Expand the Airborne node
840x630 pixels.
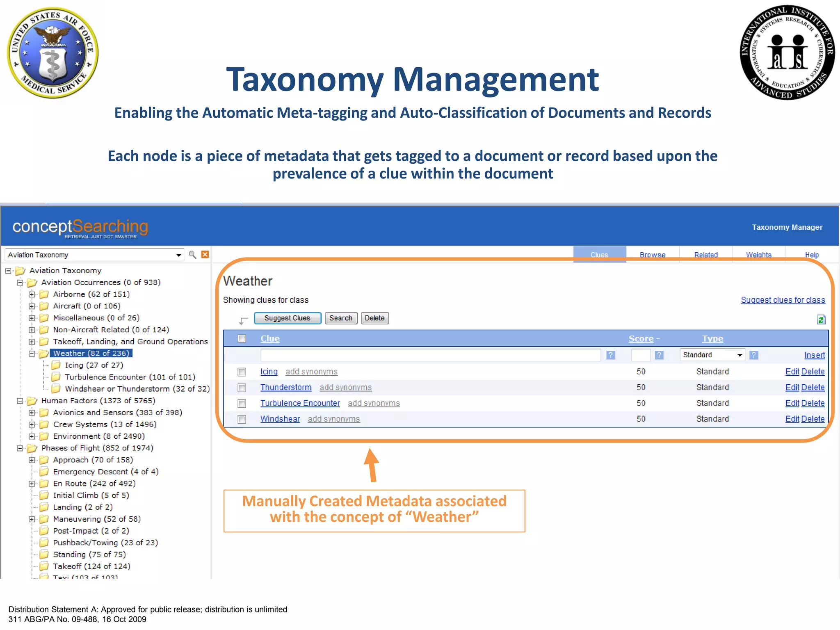(x=32, y=294)
